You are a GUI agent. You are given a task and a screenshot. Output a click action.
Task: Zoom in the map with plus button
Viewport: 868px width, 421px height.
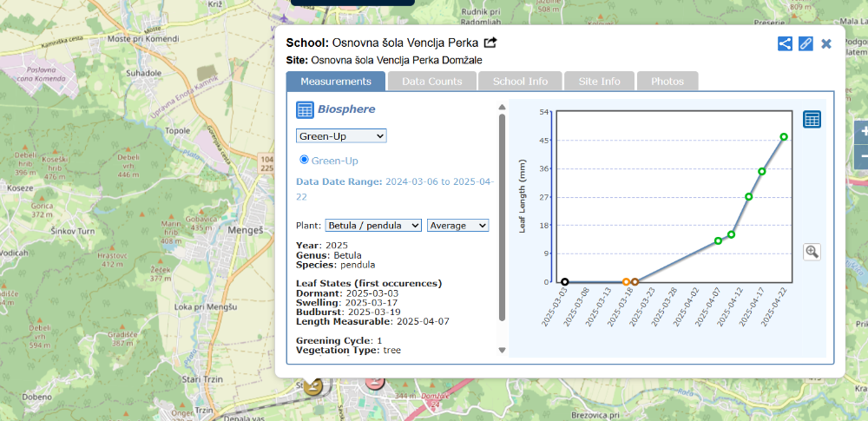[861, 132]
